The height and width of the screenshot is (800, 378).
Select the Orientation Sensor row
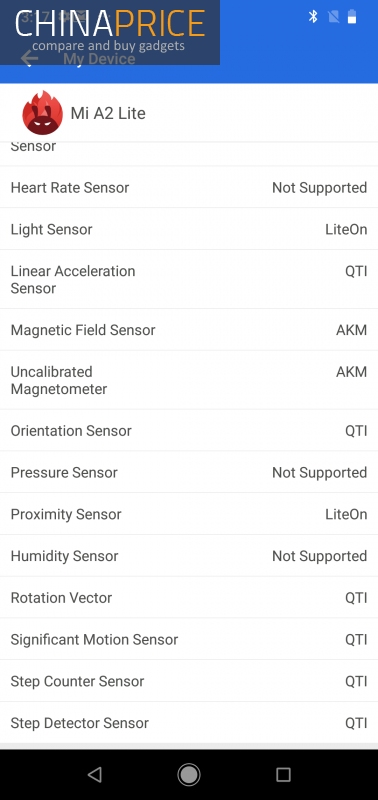(189, 430)
